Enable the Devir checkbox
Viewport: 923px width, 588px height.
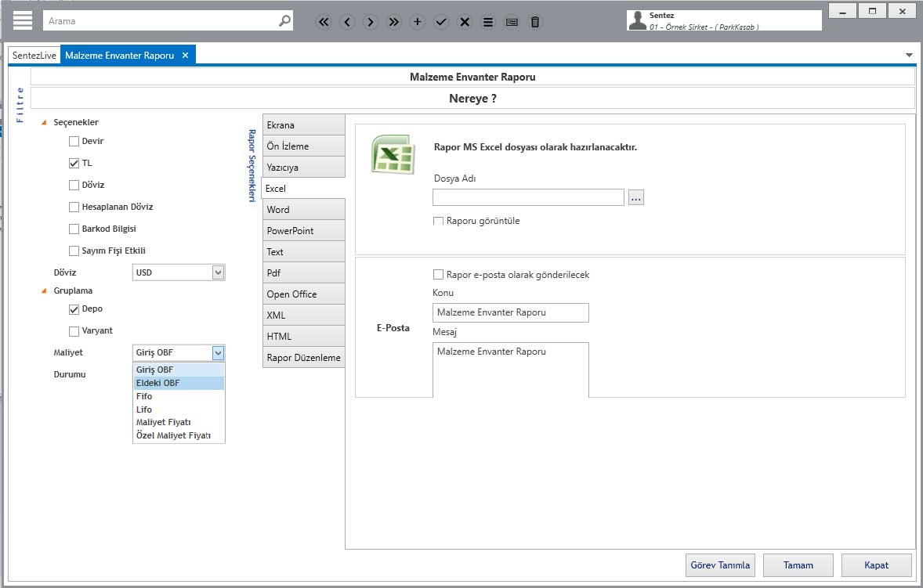tap(74, 142)
